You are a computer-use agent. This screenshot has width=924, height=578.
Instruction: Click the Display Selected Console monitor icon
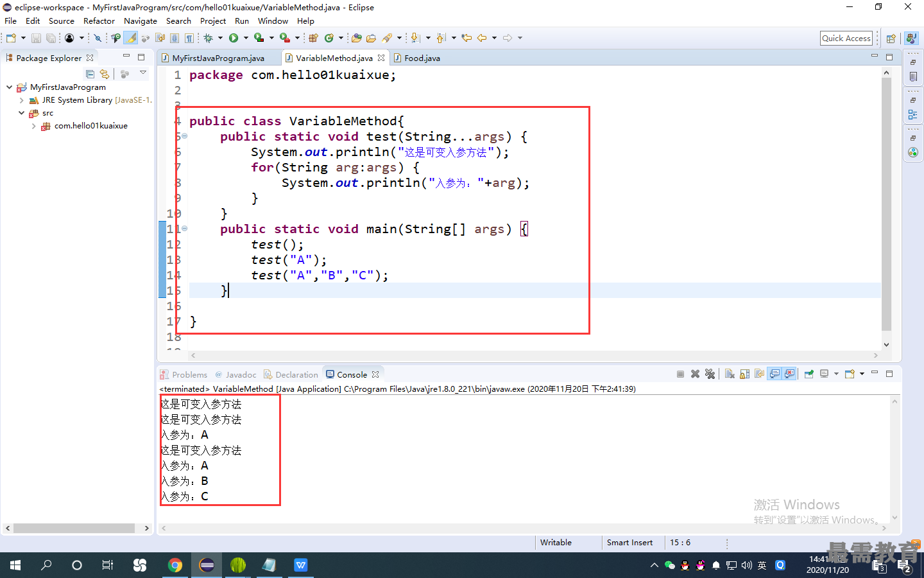click(824, 374)
